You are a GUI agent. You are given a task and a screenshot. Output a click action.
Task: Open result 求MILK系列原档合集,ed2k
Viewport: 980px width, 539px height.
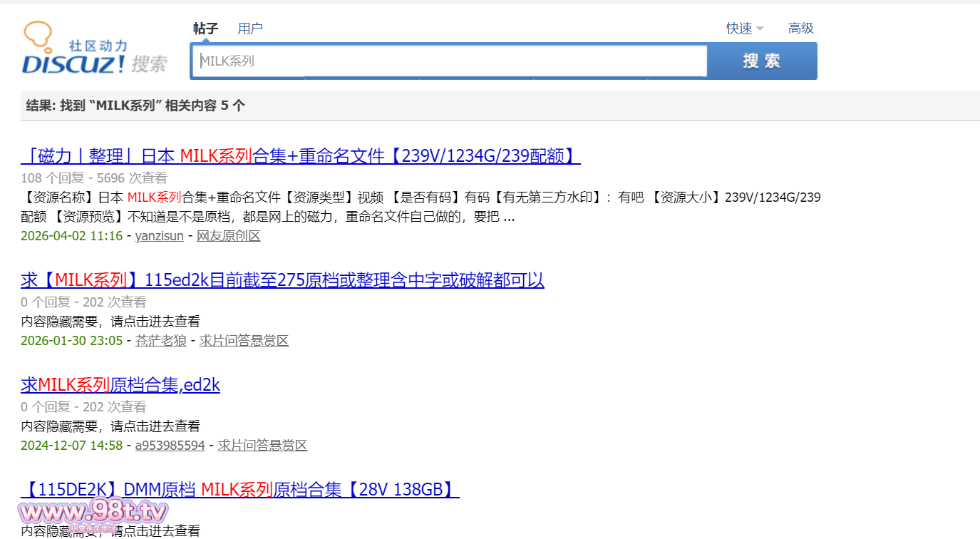pyautogui.click(x=120, y=385)
